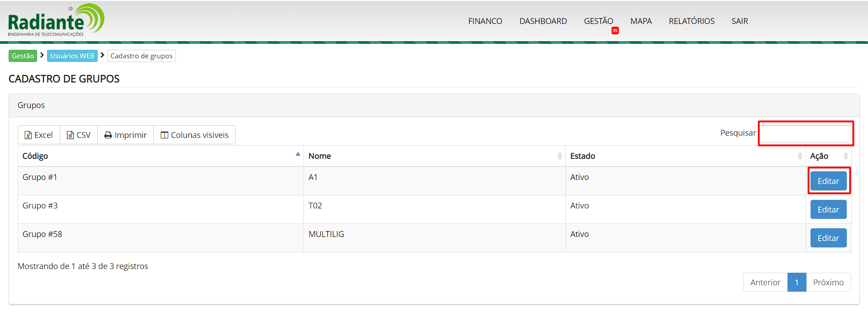868x336 pixels.
Task: Click the red 35 notification badge
Action: tap(615, 31)
